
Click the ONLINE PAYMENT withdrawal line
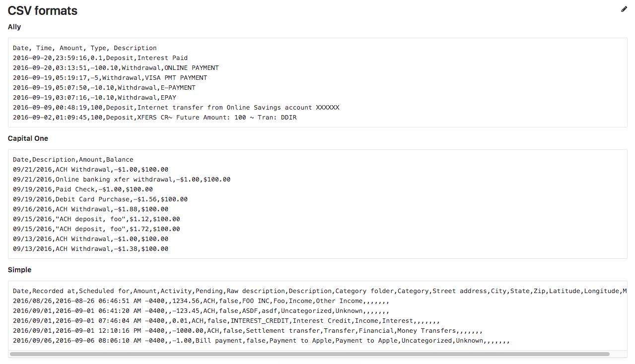(x=116, y=67)
